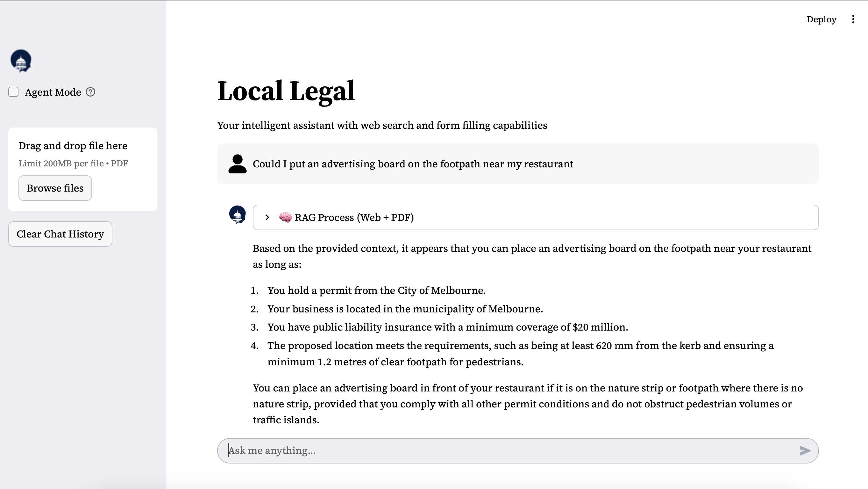Open the three-dot main menu
868x489 pixels.
tap(853, 19)
